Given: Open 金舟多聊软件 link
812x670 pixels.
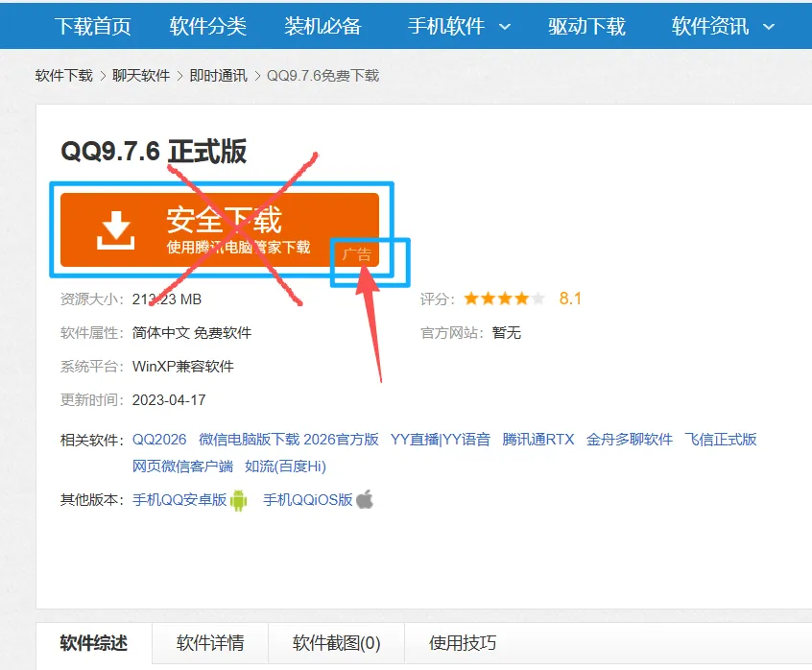Looking at the screenshot, I should [x=630, y=440].
